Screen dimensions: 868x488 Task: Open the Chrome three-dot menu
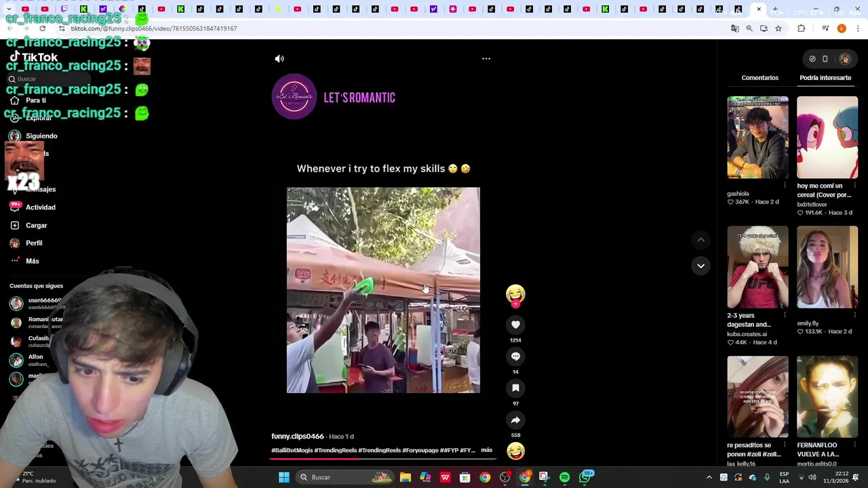point(859,28)
